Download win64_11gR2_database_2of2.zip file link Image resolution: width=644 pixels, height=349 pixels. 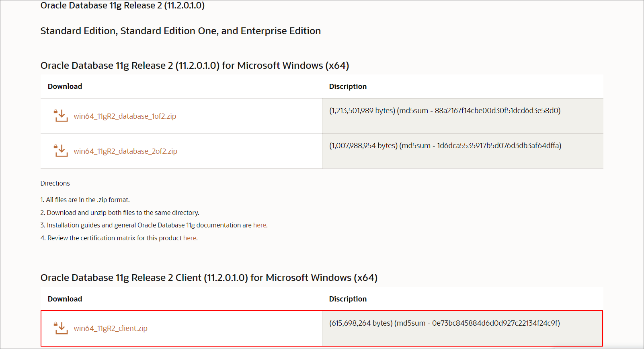pyautogui.click(x=125, y=151)
